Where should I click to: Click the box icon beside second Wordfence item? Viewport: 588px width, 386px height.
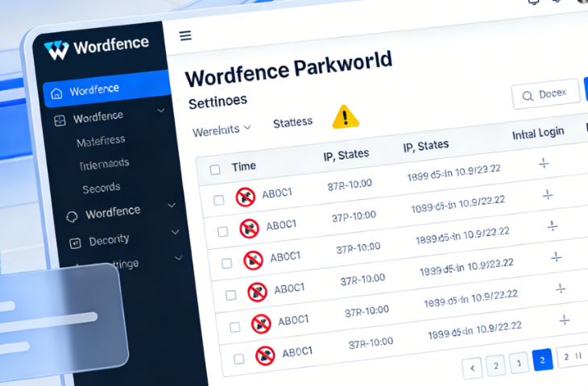[60, 120]
